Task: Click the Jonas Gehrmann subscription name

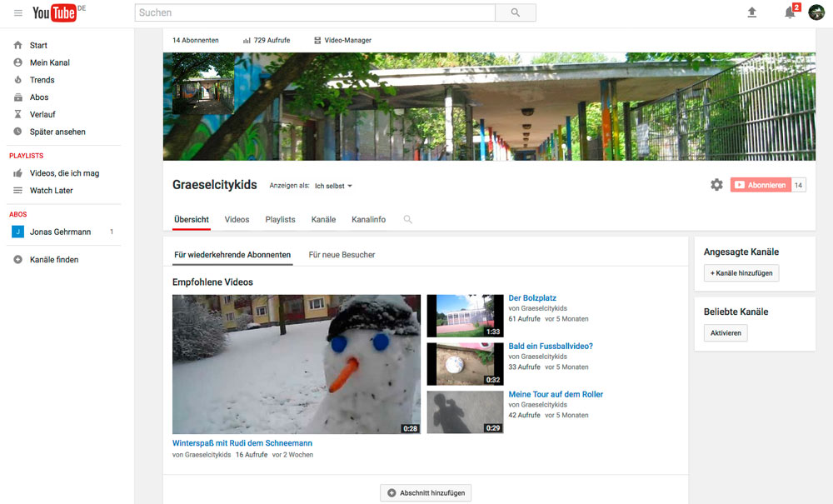Action: [x=60, y=232]
